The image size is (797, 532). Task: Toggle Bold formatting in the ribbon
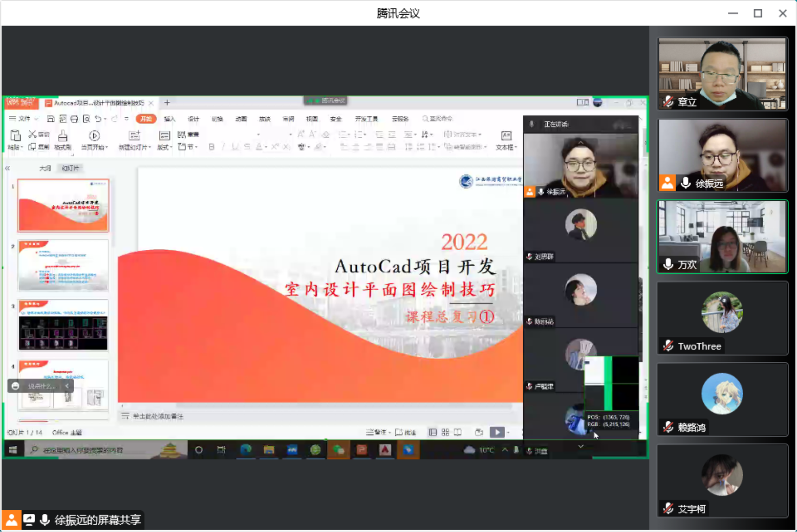pos(211,147)
